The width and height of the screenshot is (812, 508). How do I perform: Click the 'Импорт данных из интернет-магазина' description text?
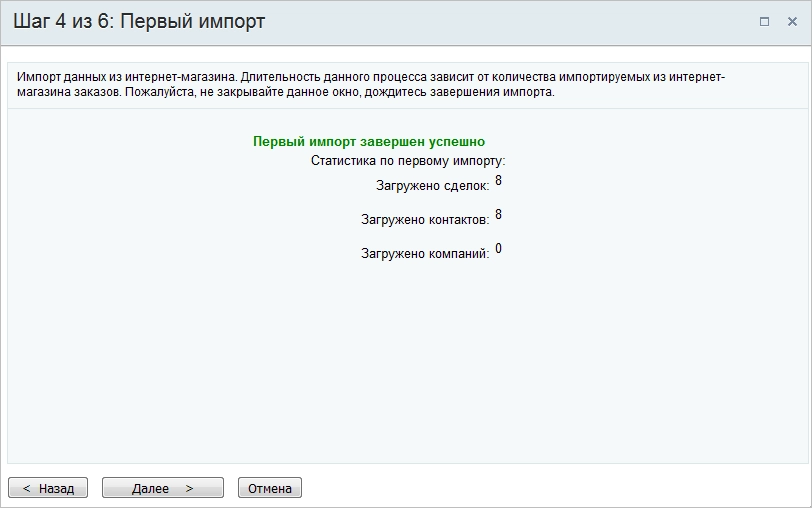click(128, 77)
